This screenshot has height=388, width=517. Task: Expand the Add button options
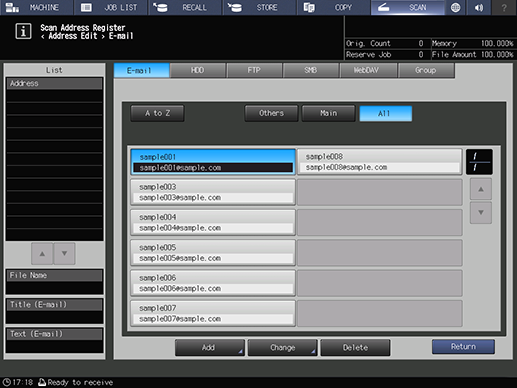pyautogui.click(x=210, y=348)
